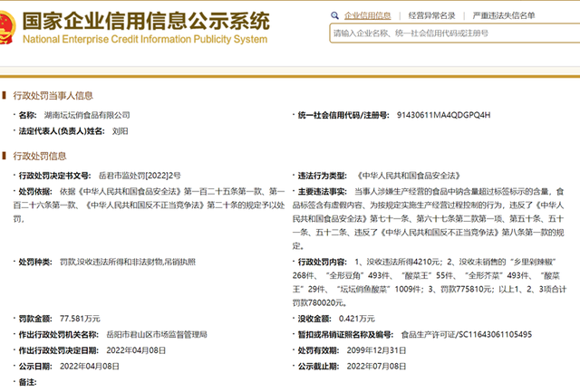The image size is (580, 392).
Task: Click the English title National Enterprise Credit Information Publicity System
Action: click(x=145, y=39)
